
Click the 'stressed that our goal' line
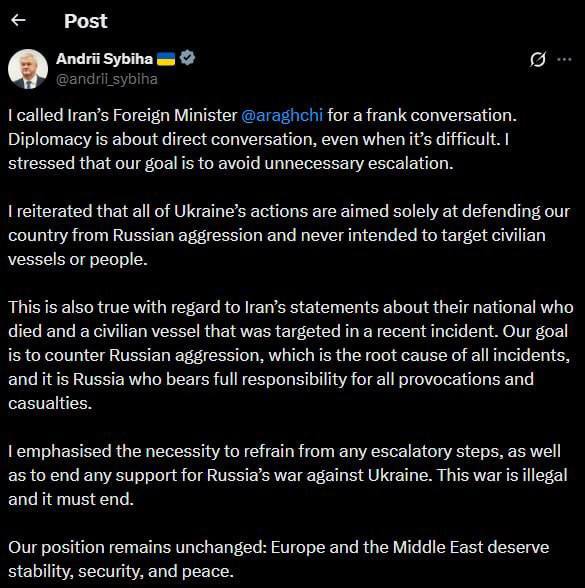coord(231,164)
